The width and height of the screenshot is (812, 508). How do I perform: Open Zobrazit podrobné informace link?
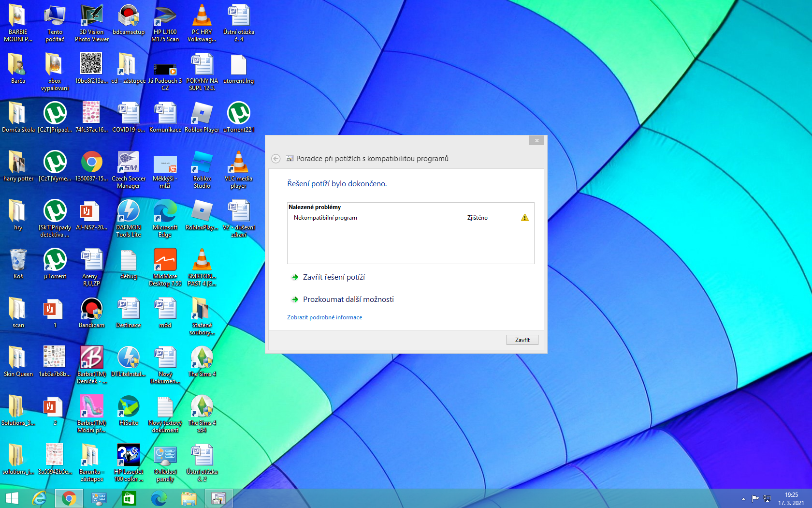point(324,317)
